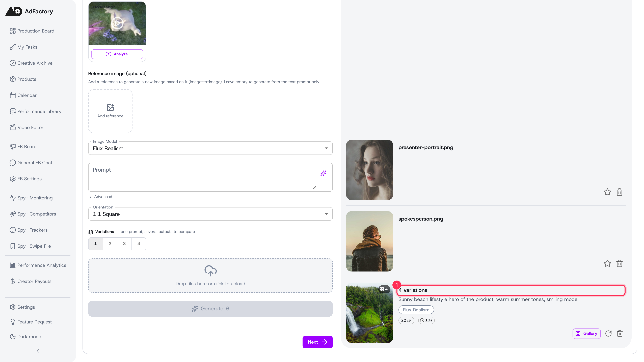Star the spokesperson.png image

(x=607, y=264)
